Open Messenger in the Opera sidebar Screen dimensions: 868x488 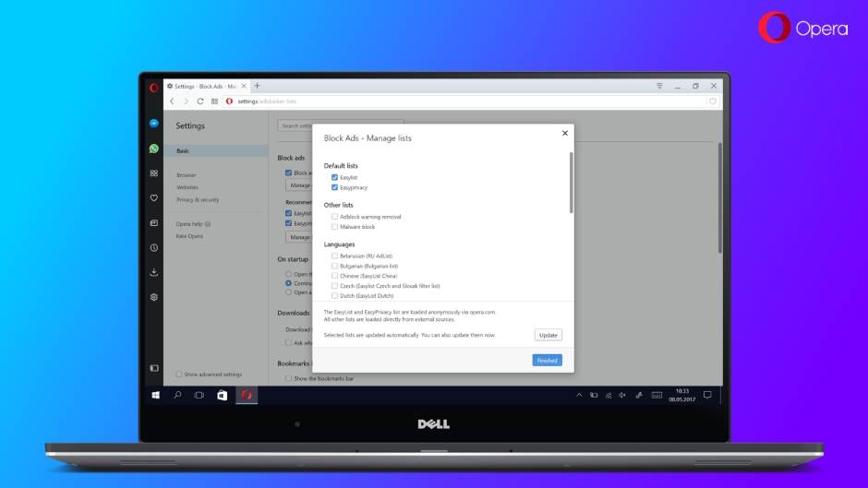pyautogui.click(x=154, y=124)
